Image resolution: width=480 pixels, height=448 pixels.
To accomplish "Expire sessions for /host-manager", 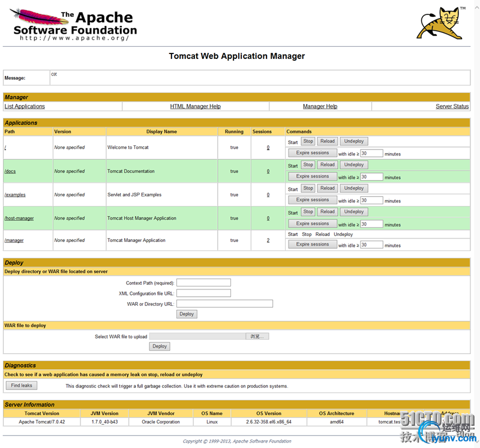I will pos(313,223).
